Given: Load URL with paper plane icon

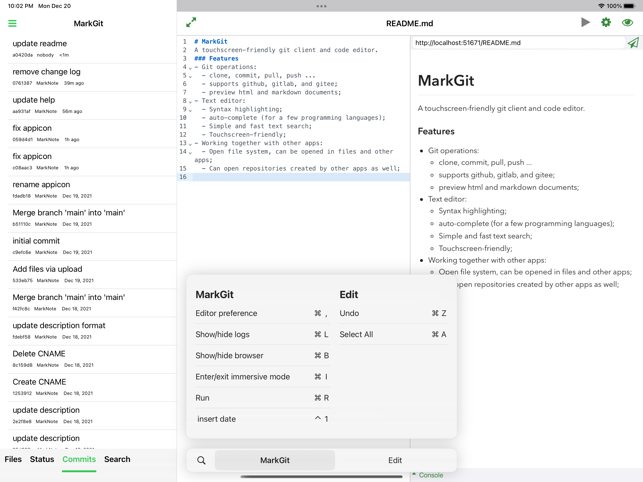Looking at the screenshot, I should click(x=633, y=43).
